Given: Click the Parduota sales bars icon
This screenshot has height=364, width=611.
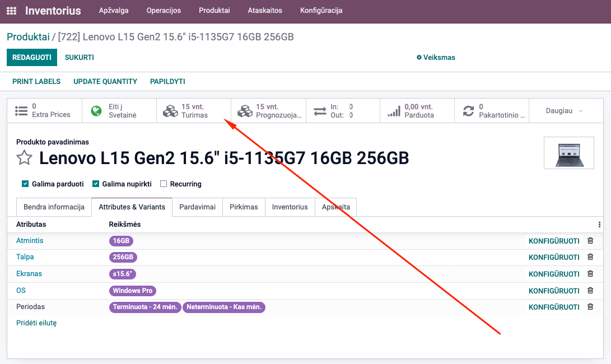Looking at the screenshot, I should (x=394, y=111).
